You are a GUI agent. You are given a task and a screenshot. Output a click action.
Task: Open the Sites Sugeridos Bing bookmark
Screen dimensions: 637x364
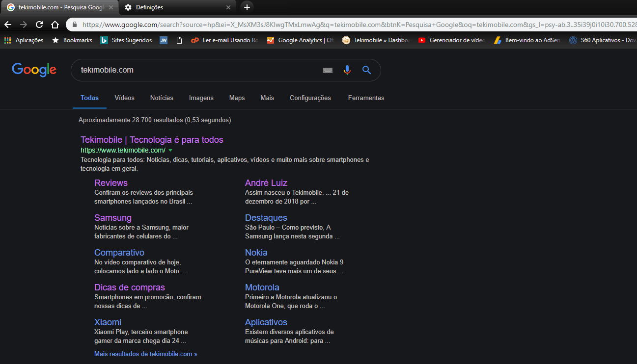click(126, 40)
